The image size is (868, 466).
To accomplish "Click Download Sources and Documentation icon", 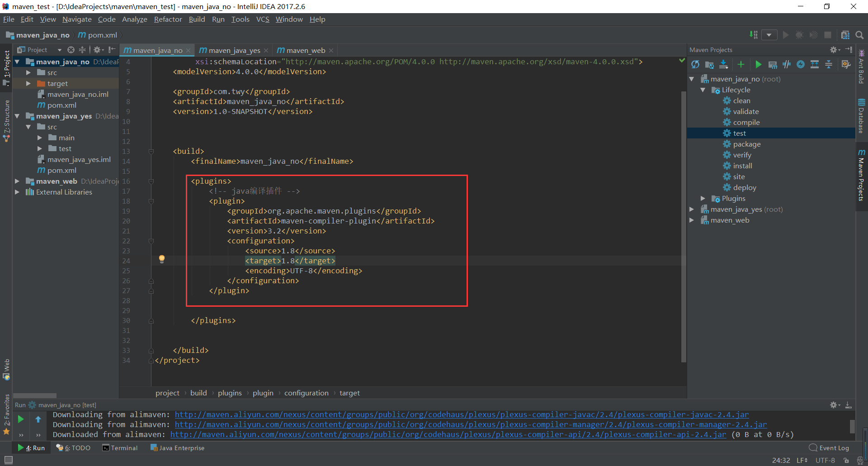I will [724, 65].
